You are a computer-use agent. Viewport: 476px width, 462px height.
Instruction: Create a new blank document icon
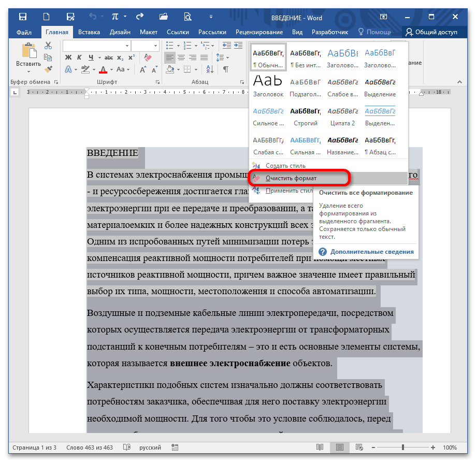coord(47,17)
